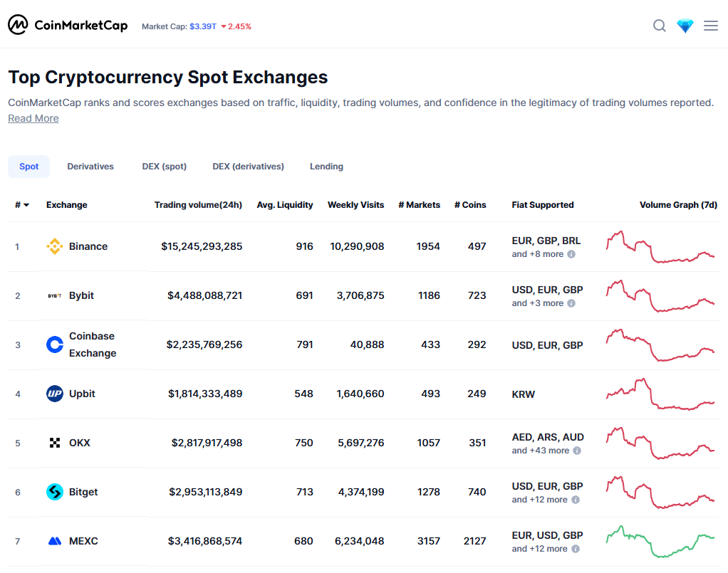Sort by Avg. Liquidity column header

[x=285, y=205]
